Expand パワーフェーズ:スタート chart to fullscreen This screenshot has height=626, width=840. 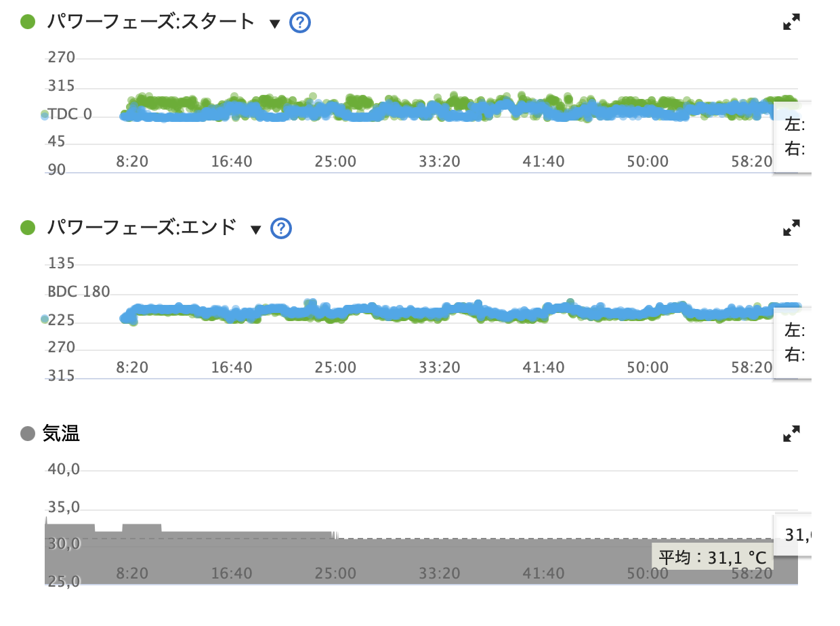791,22
